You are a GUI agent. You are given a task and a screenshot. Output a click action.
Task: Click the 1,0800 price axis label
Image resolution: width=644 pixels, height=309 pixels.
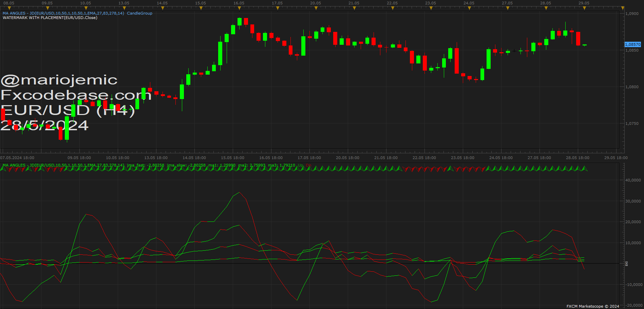click(632, 87)
